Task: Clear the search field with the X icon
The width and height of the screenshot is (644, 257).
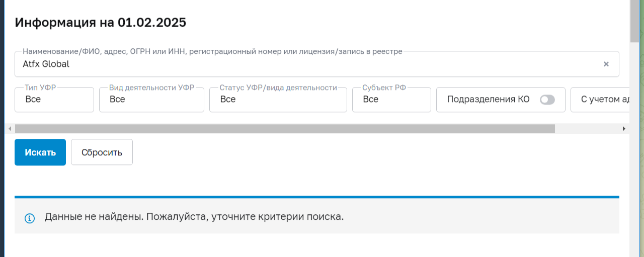Action: point(606,64)
